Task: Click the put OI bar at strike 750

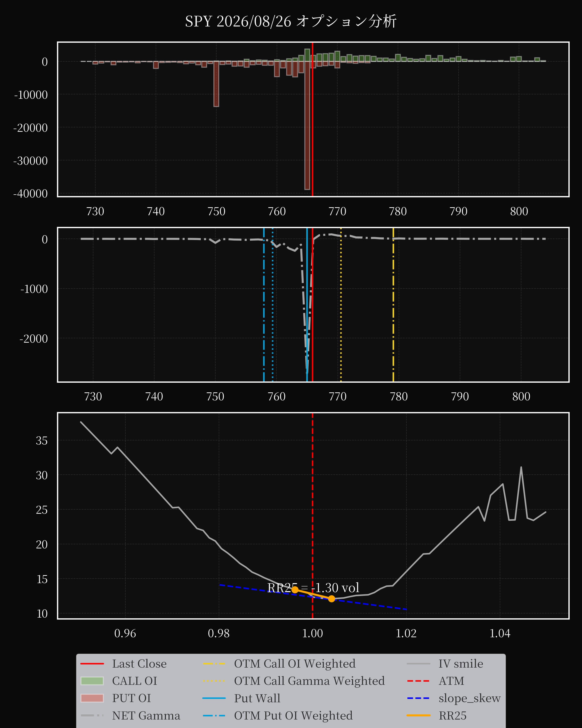Action: tap(216, 84)
